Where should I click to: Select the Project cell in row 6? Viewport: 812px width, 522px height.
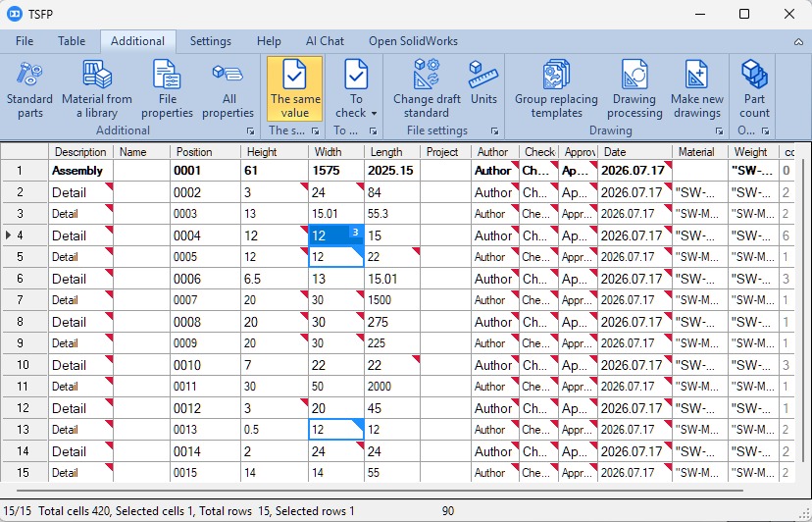tap(445, 279)
